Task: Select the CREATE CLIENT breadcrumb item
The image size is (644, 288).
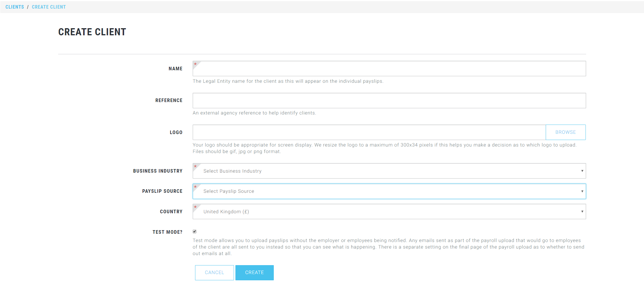Action: click(49, 7)
